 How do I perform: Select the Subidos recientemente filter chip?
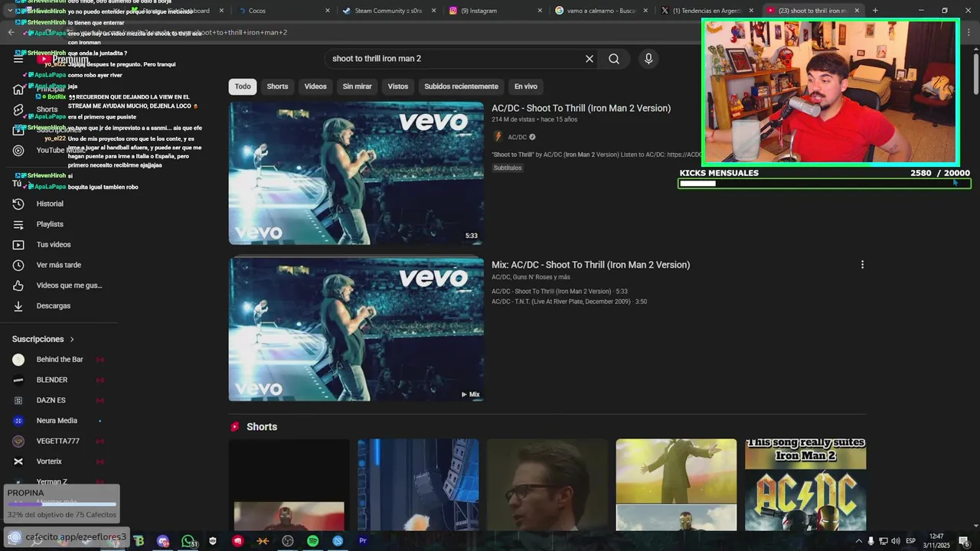click(461, 86)
